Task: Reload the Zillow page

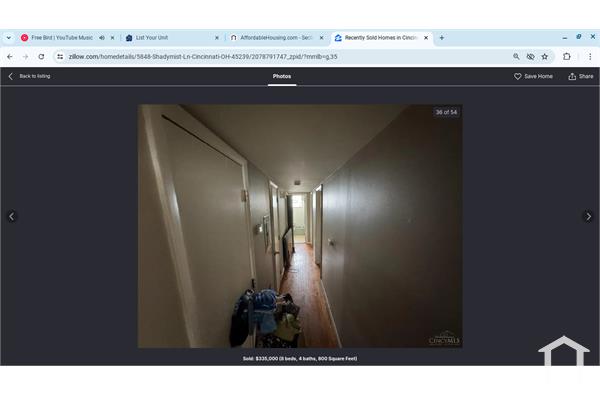Action: click(41, 57)
